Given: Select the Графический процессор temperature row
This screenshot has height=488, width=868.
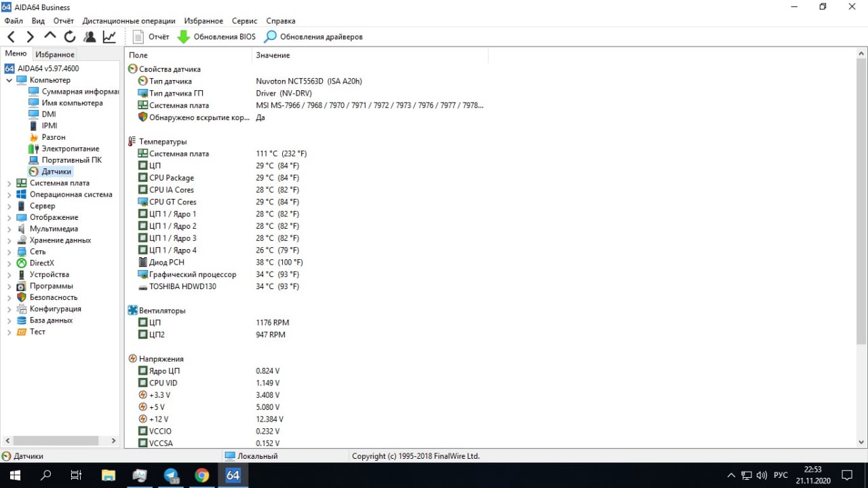Looking at the screenshot, I should [218, 275].
